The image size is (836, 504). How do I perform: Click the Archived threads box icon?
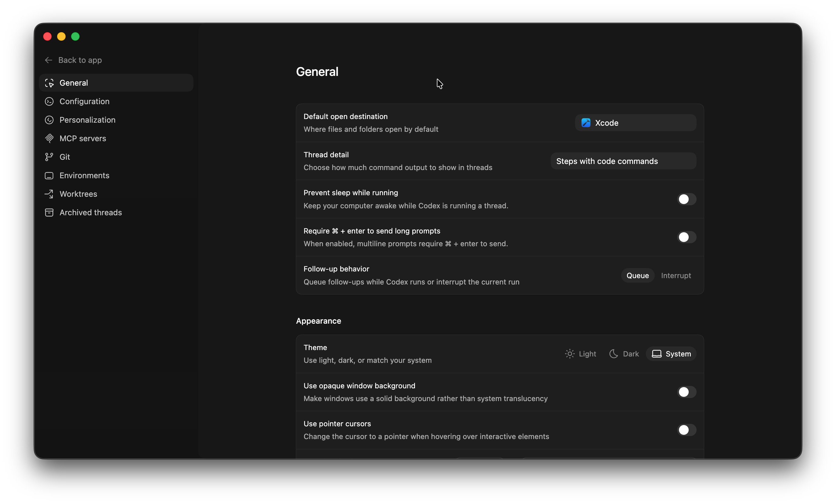pos(49,212)
